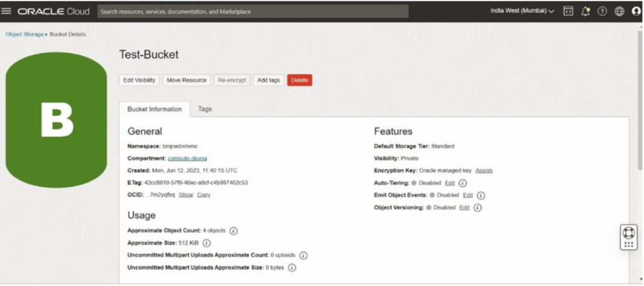Image resolution: width=644 pixels, height=286 pixels.
Task: Edit the Auto-Tiering setting
Action: pyautogui.click(x=450, y=183)
